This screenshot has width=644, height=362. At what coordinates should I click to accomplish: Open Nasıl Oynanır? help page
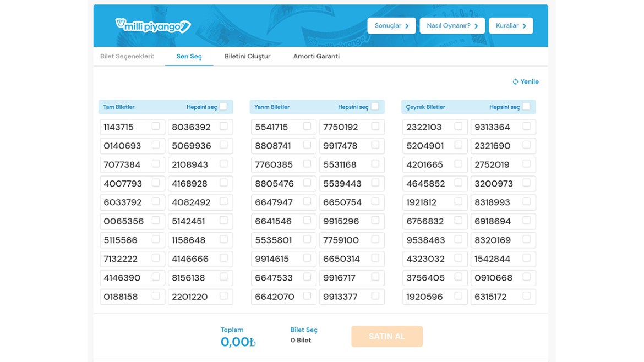click(452, 26)
